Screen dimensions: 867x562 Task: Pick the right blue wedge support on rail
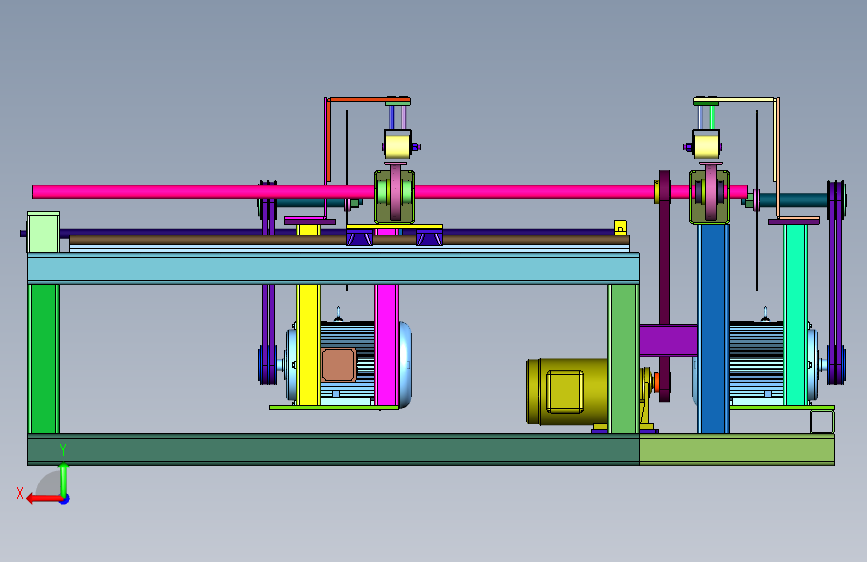click(x=430, y=237)
